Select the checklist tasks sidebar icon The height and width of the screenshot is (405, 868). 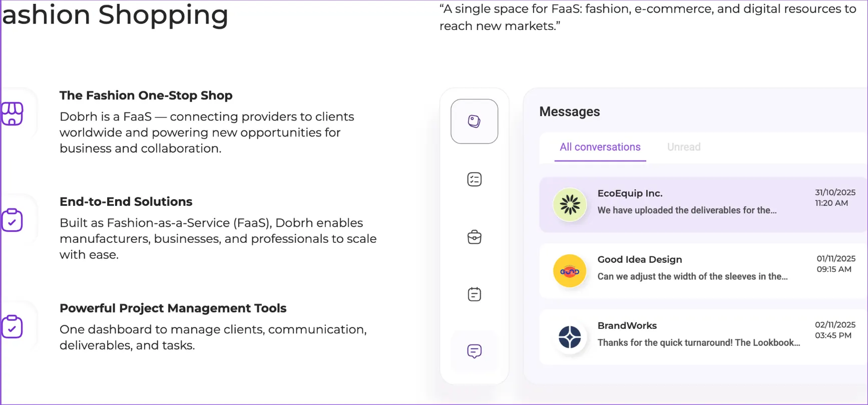click(x=474, y=179)
